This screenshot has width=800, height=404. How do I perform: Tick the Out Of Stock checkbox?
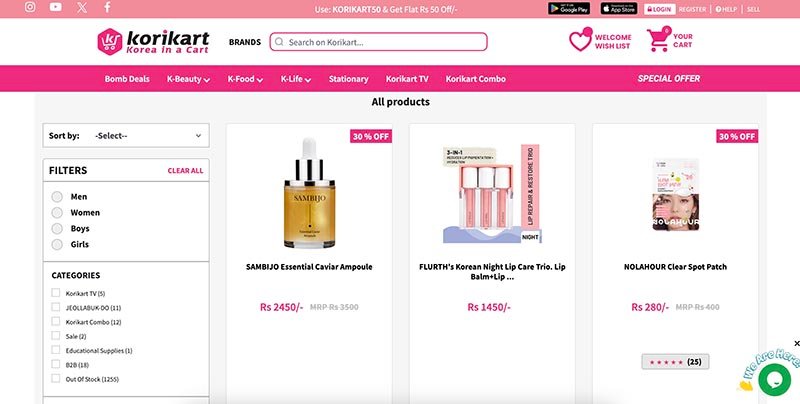click(56, 380)
